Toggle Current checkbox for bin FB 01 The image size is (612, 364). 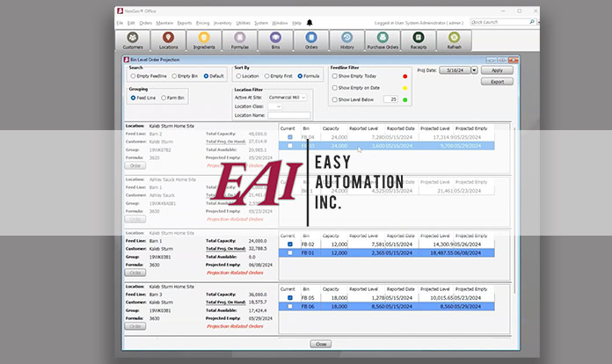[290, 253]
